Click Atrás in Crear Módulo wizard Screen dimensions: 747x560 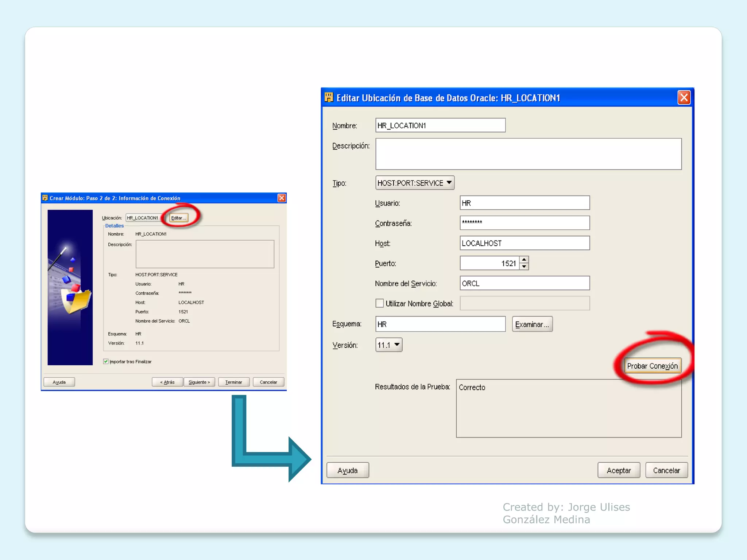(167, 382)
